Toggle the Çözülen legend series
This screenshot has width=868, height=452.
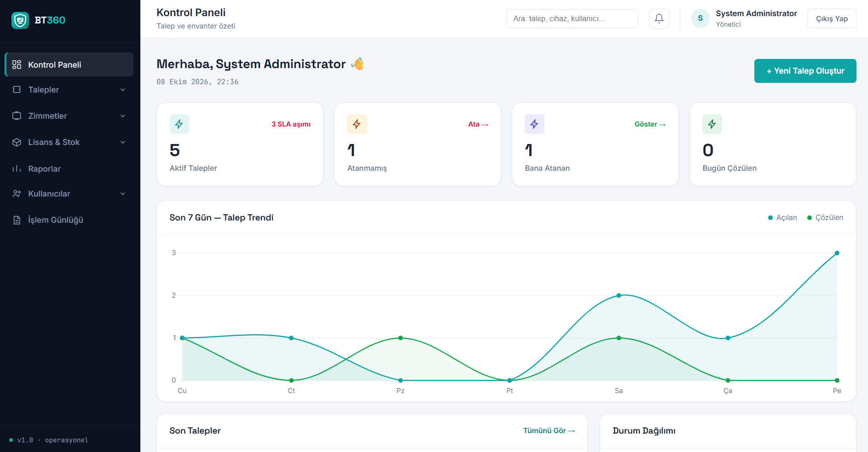point(825,218)
